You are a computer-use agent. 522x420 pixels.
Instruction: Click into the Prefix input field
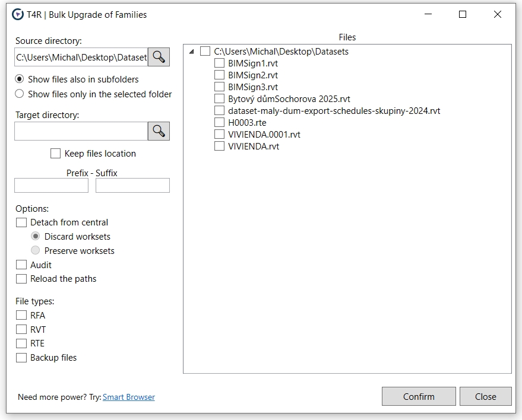51,186
